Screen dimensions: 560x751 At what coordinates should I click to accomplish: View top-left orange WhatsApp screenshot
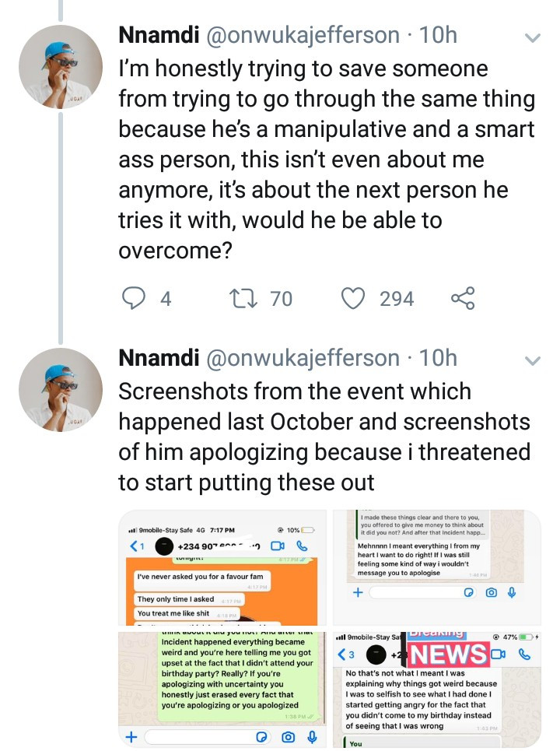tap(222, 567)
